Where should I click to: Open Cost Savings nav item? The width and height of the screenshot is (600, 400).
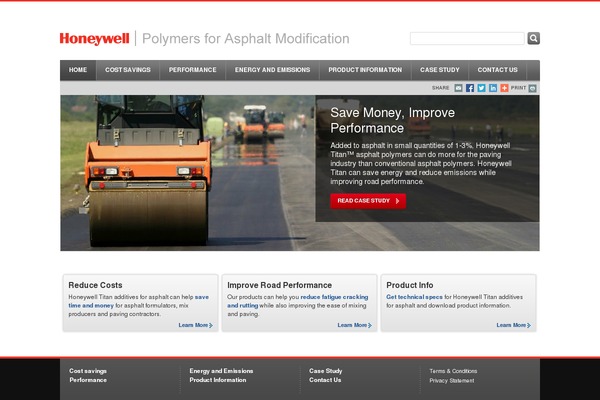pos(128,70)
